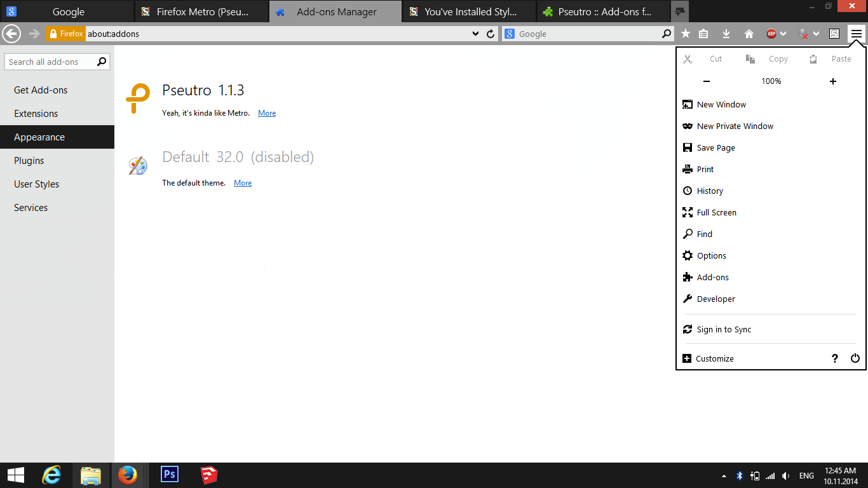Open the Windows Start button
Viewport: 868px width, 488px height.
[x=16, y=475]
